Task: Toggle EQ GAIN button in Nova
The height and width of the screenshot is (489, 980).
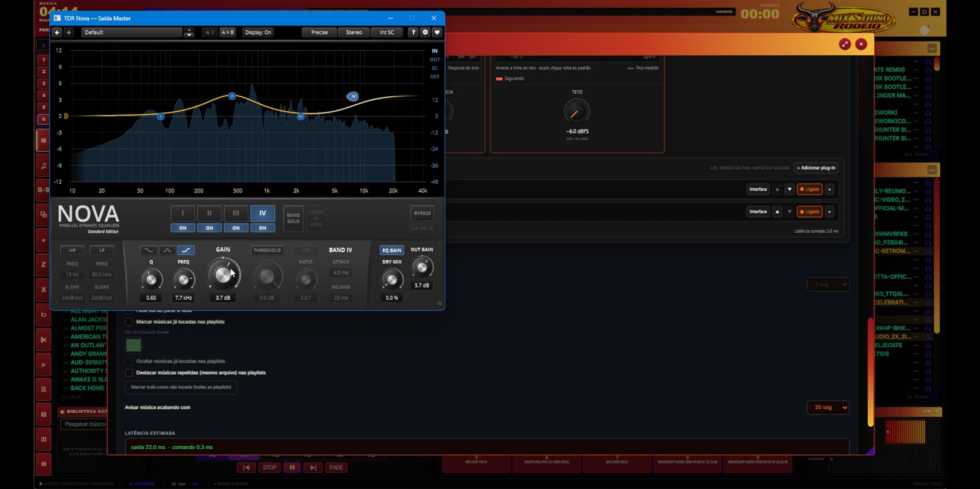Action: 392,250
